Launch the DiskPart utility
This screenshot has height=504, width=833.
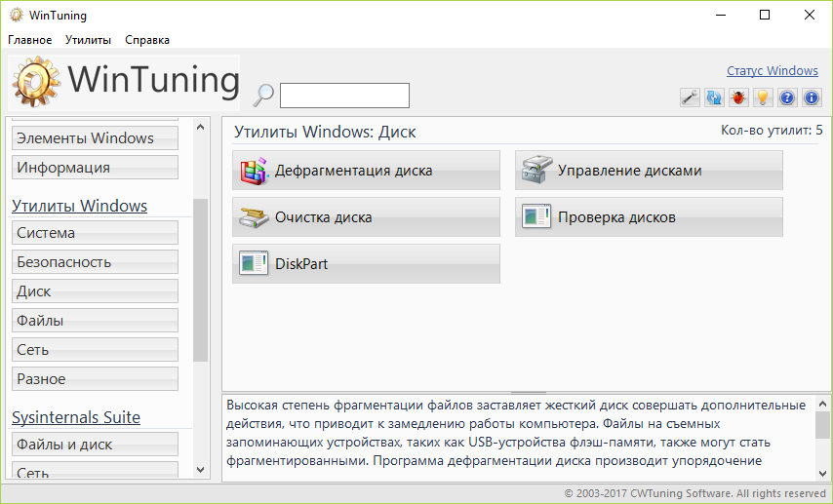366,263
